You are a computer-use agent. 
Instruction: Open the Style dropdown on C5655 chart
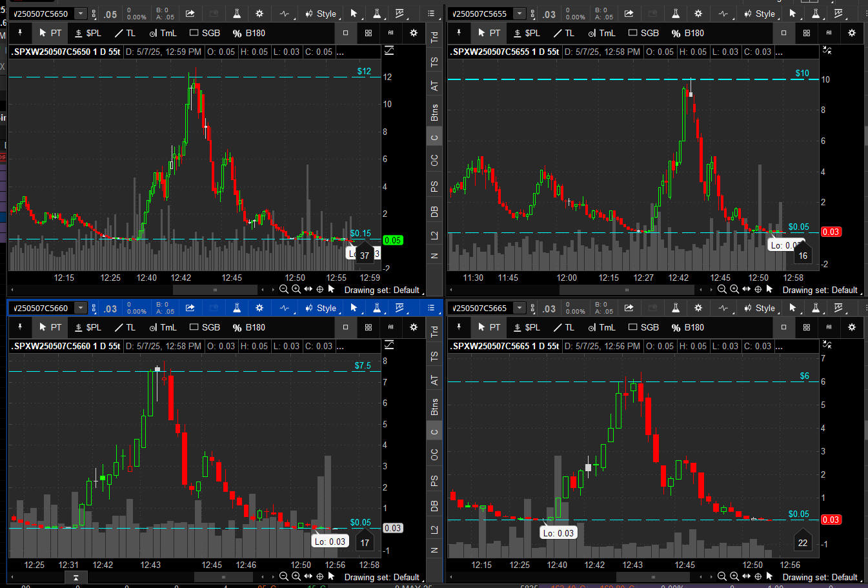[759, 14]
